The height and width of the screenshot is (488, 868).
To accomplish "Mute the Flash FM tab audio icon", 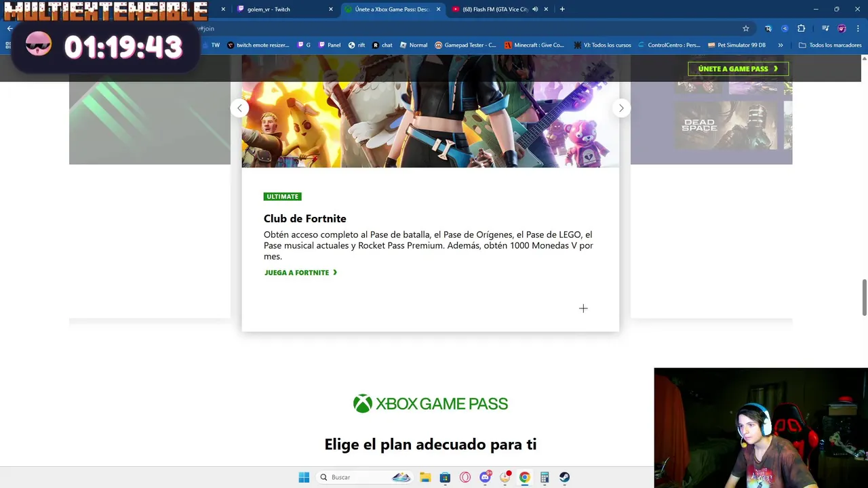I will [535, 9].
